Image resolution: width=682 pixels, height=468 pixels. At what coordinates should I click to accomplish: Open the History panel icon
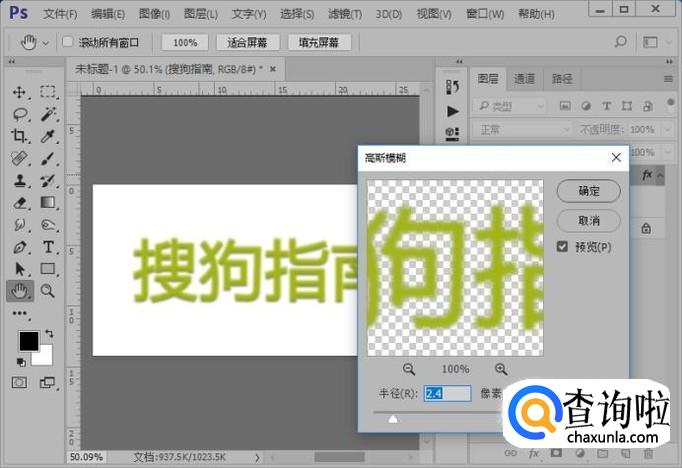pos(452,87)
